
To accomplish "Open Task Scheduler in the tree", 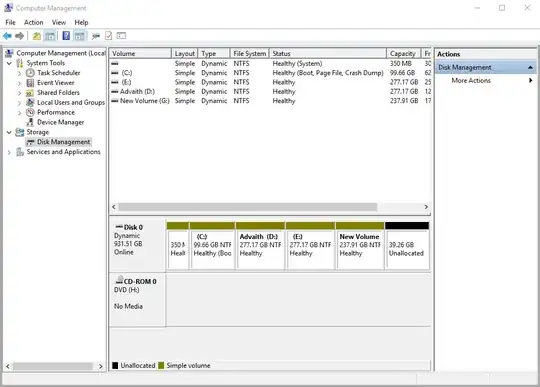I will [x=59, y=73].
